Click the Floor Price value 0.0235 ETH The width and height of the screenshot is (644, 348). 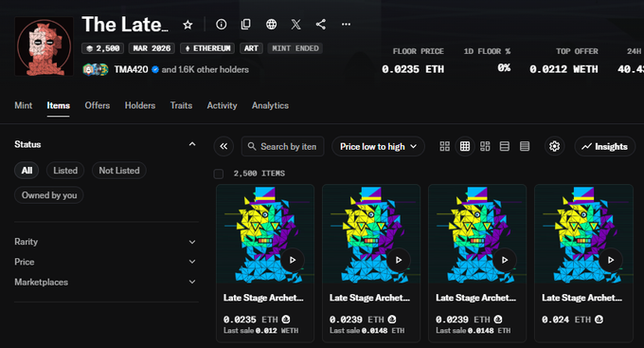(x=413, y=69)
